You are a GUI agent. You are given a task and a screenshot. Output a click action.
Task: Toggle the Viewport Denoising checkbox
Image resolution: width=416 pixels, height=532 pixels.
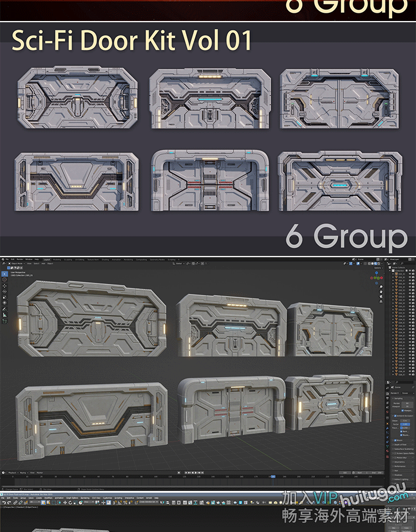coord(403,411)
